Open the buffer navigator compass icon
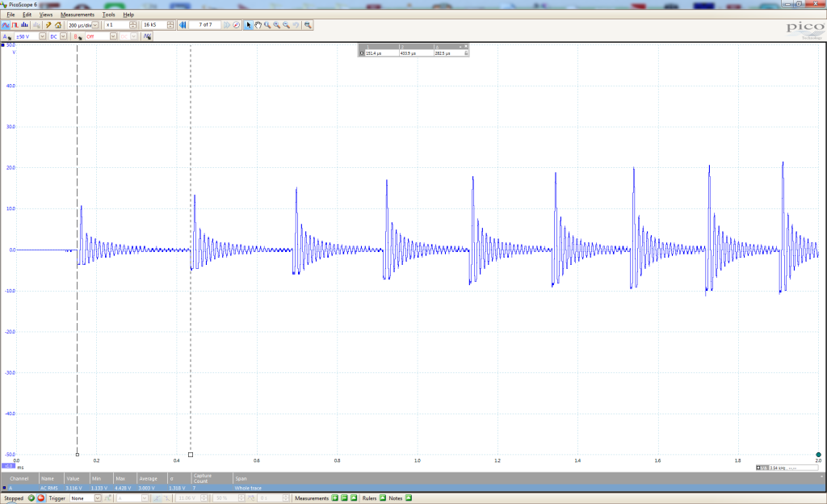This screenshot has width=827, height=504. click(x=237, y=25)
